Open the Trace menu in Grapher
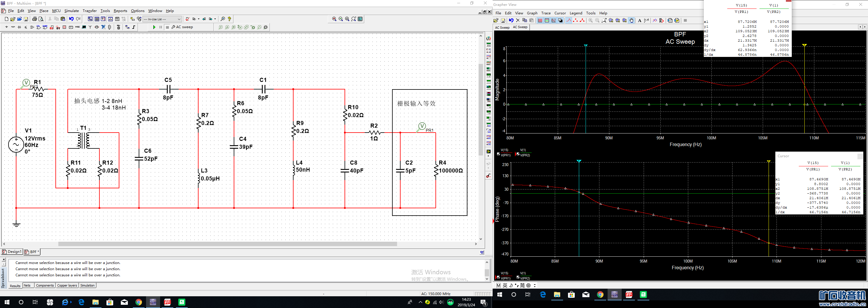This screenshot has width=868, height=308. (x=546, y=13)
